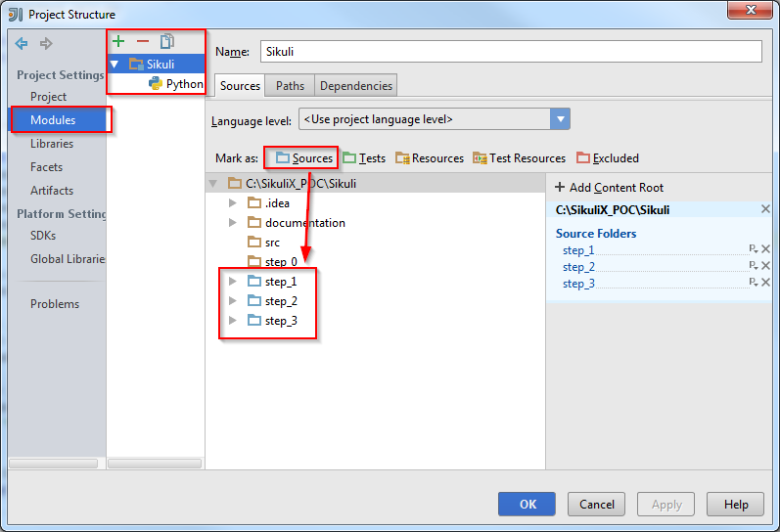Click the sidebar horizontal scrollbar

tap(53, 464)
